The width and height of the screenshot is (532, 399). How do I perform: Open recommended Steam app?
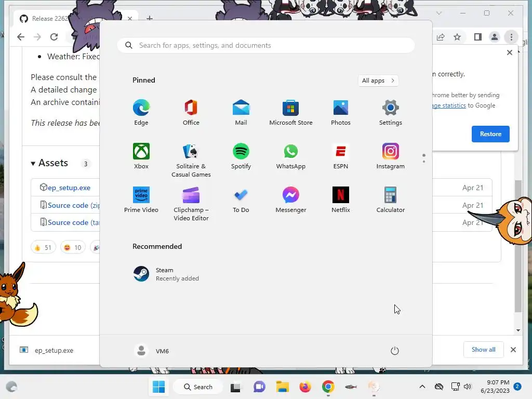coord(166,274)
